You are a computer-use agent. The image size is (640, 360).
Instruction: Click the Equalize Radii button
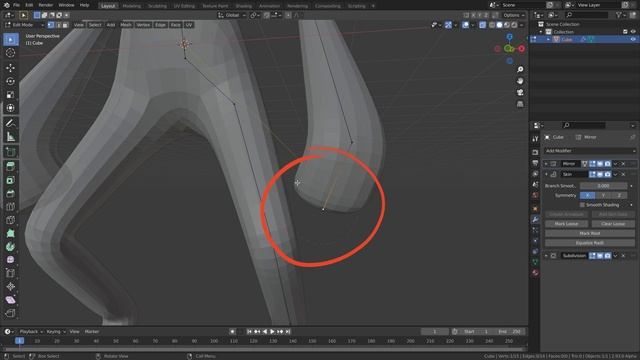point(590,243)
